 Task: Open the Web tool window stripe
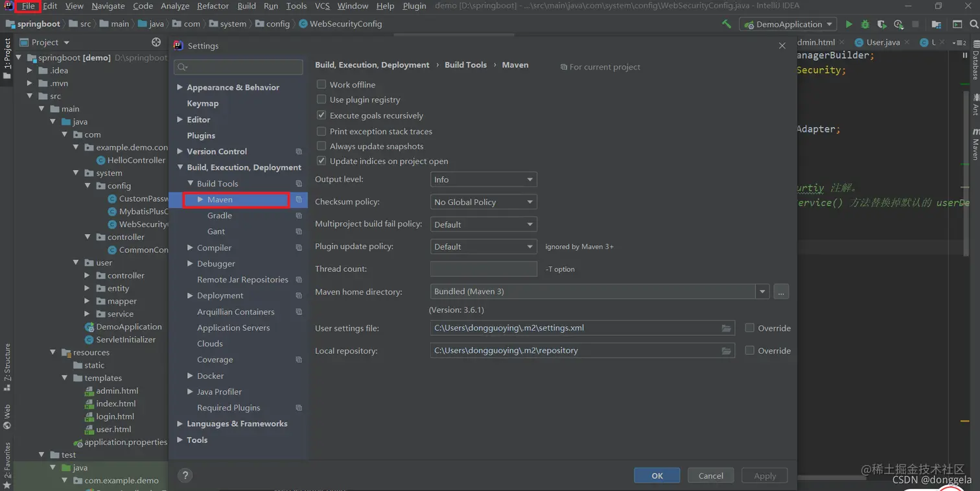click(7, 417)
